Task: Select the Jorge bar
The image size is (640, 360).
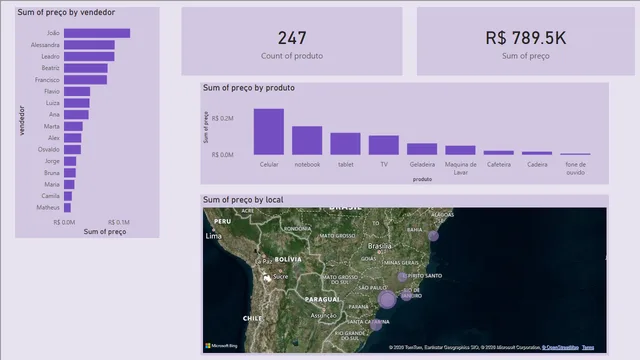Action: [70, 161]
